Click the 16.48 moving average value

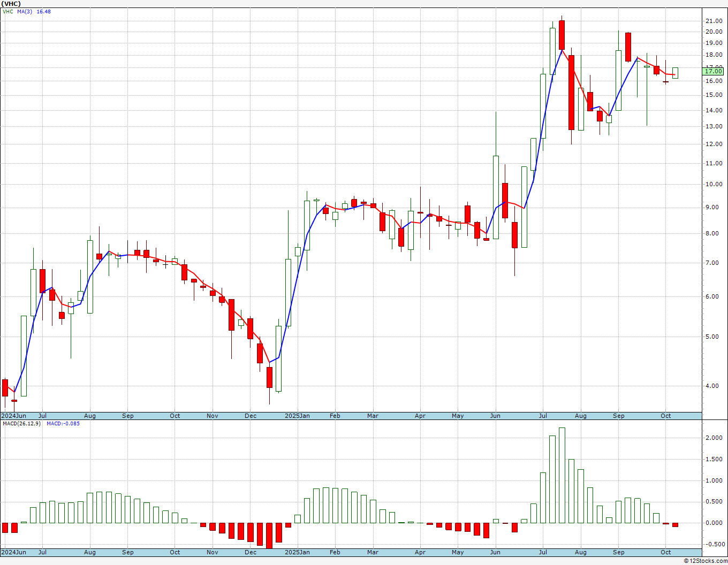tap(43, 11)
